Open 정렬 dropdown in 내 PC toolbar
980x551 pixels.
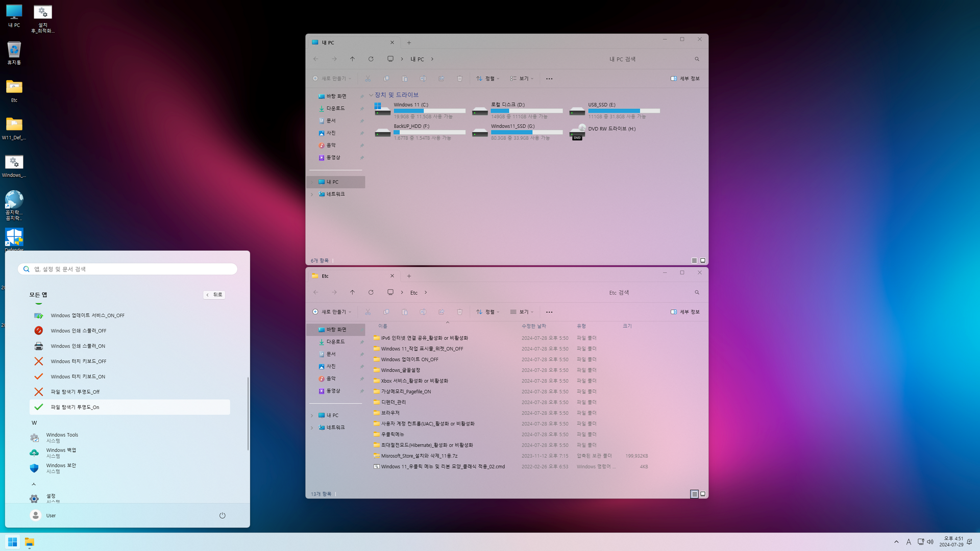(x=488, y=79)
